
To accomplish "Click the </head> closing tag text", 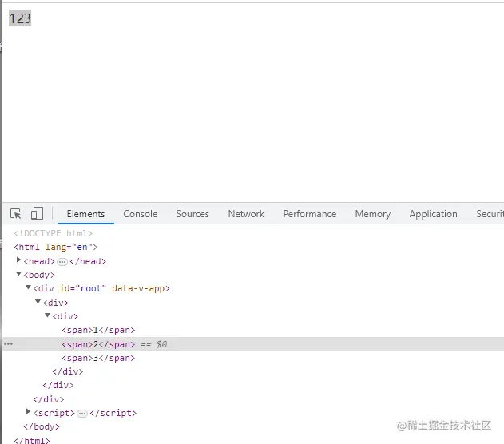I will pyautogui.click(x=88, y=261).
